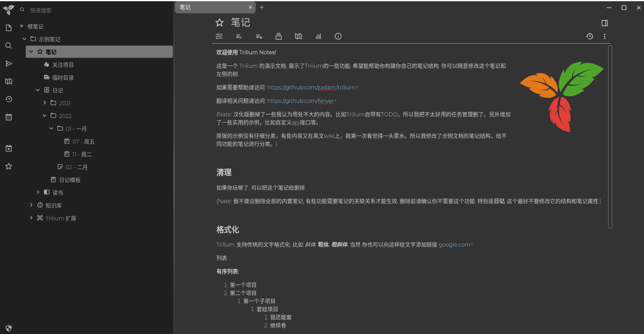Viewport: 644px width, 334px height.
Task: Change the note icon beside the title
Action: (220, 22)
